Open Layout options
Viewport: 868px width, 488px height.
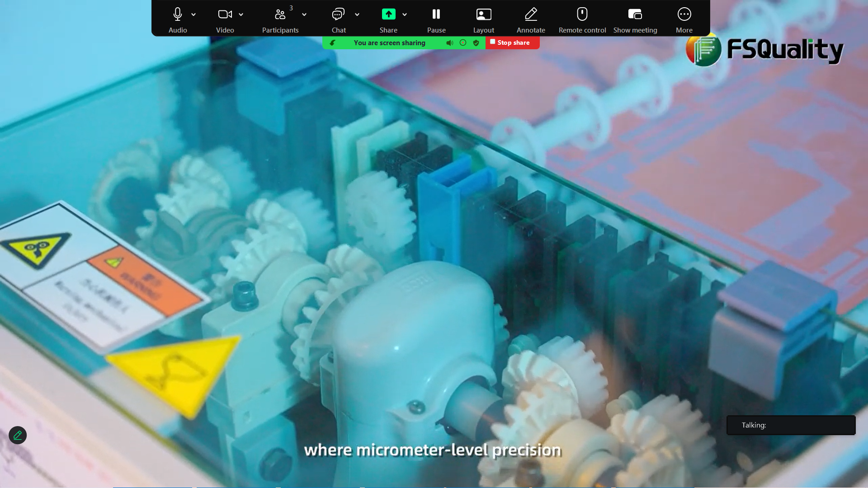pyautogui.click(x=483, y=15)
